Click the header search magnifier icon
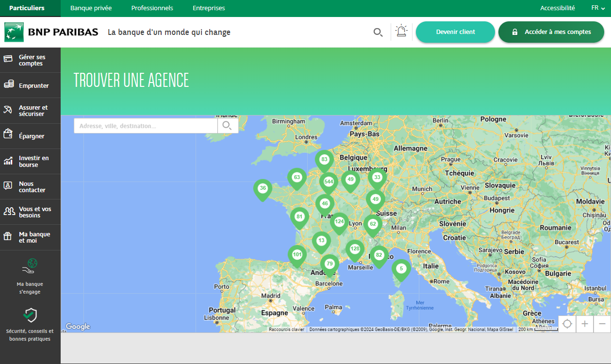 [x=378, y=33]
